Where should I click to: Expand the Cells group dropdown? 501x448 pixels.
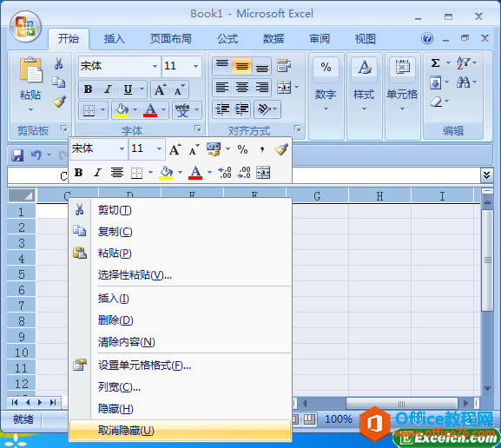(402, 109)
